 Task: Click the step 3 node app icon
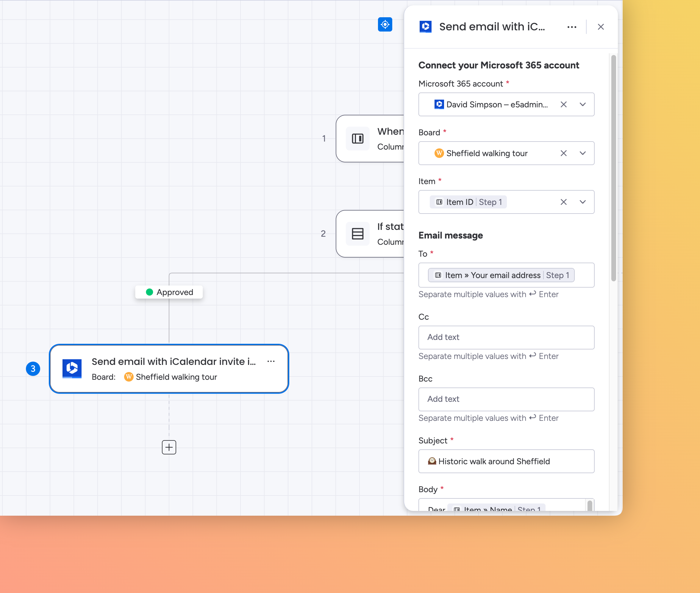(72, 369)
